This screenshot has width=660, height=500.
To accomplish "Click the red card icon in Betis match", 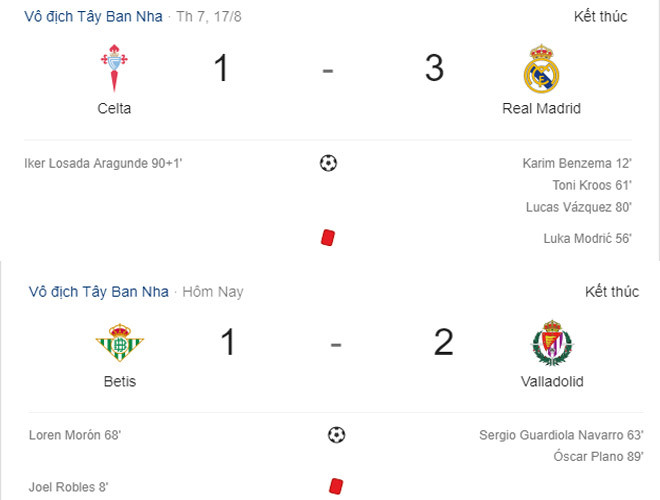I will [x=336, y=487].
